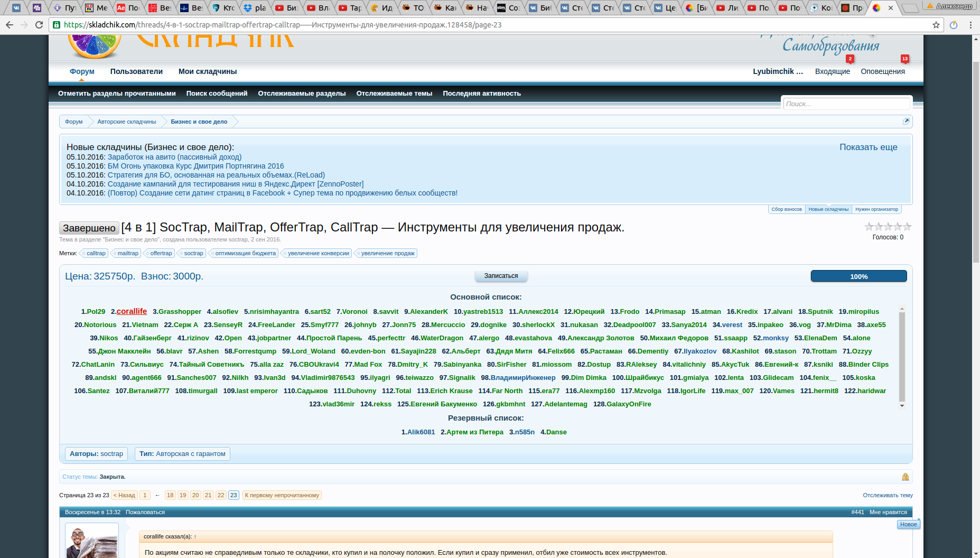Click Бизнес и свое дело breadcrumb
This screenshot has width=980, height=558.
point(199,122)
